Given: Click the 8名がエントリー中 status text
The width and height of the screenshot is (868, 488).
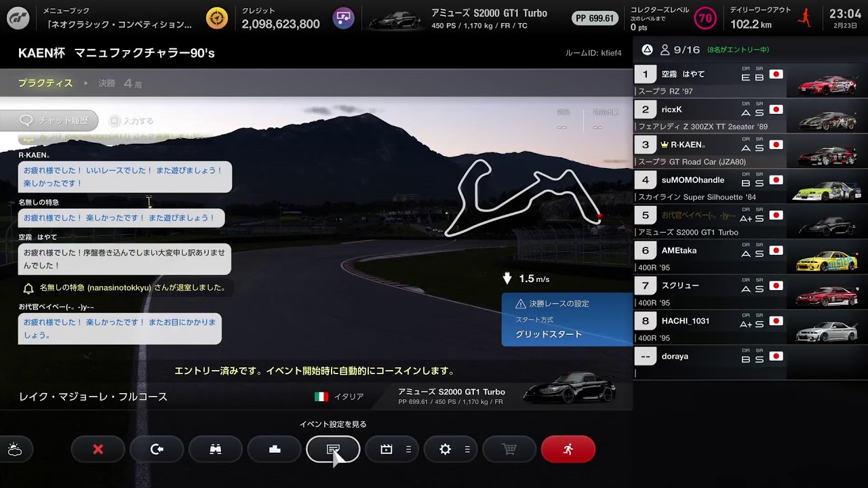Looking at the screenshot, I should (x=738, y=49).
